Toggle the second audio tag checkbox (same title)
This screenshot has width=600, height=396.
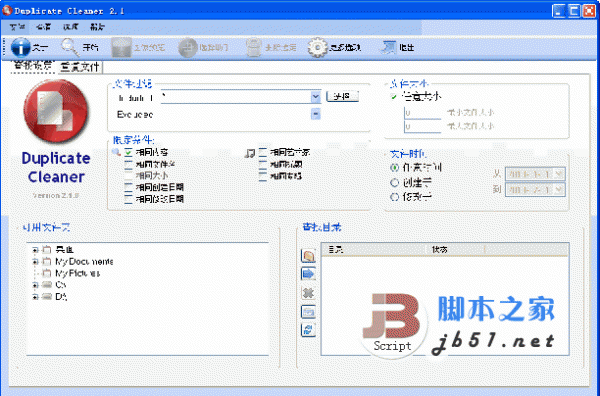point(263,165)
